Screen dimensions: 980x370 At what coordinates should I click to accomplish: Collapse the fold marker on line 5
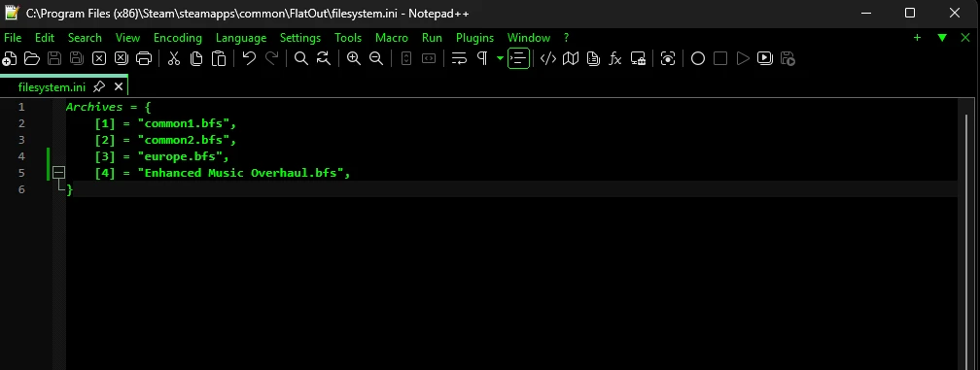(x=58, y=173)
